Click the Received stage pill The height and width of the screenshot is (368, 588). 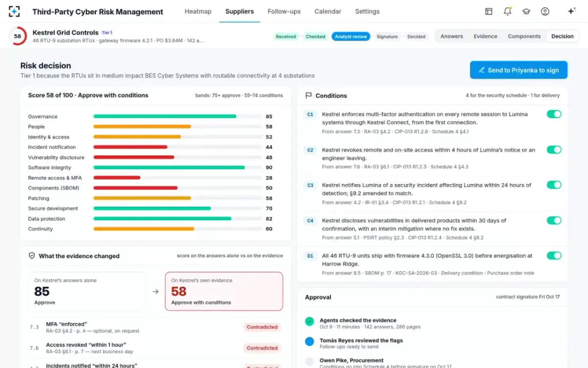(x=286, y=36)
